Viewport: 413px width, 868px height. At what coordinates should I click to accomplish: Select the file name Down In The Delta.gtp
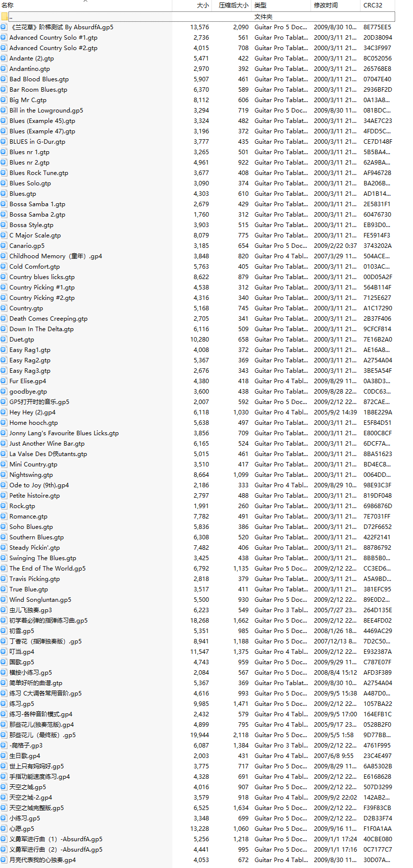click(x=42, y=329)
